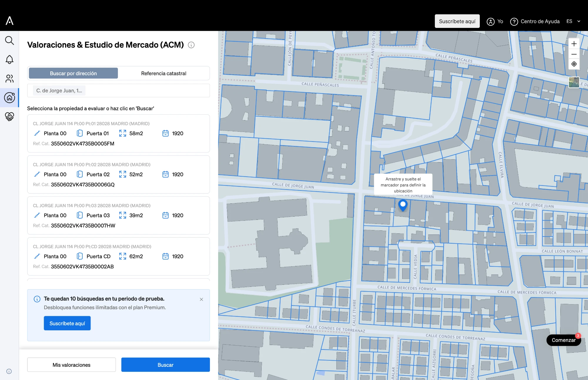The image size is (588, 380).
Task: Click the blue Buscar button
Action: (166, 365)
